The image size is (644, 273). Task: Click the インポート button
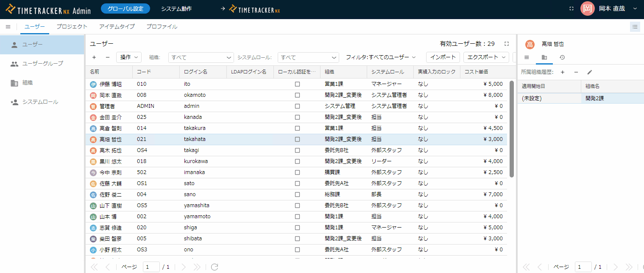pos(443,57)
